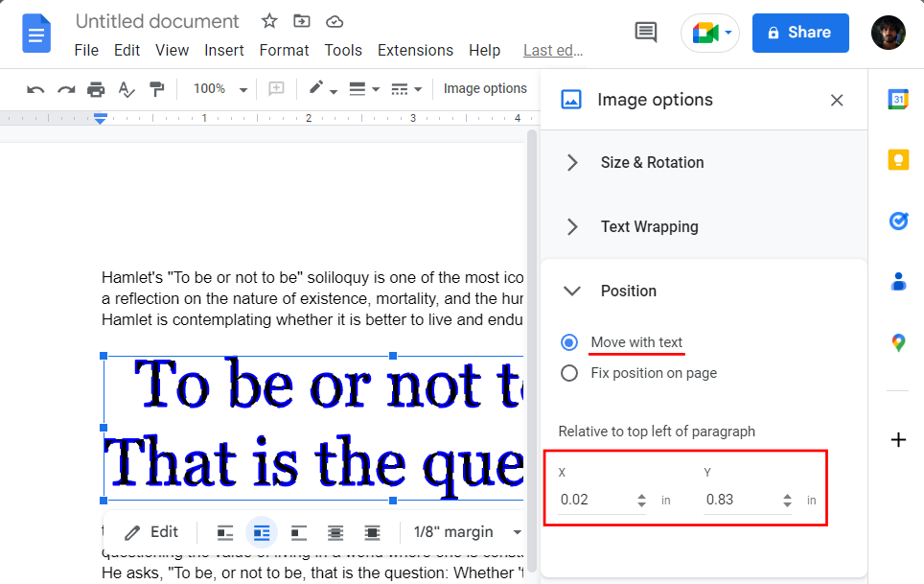
Task: Click the Undo arrow icon
Action: click(x=35, y=89)
